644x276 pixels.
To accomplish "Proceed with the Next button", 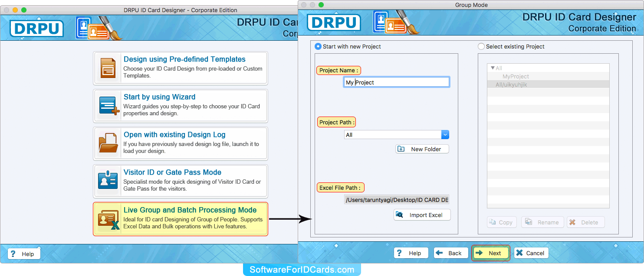I will click(491, 253).
